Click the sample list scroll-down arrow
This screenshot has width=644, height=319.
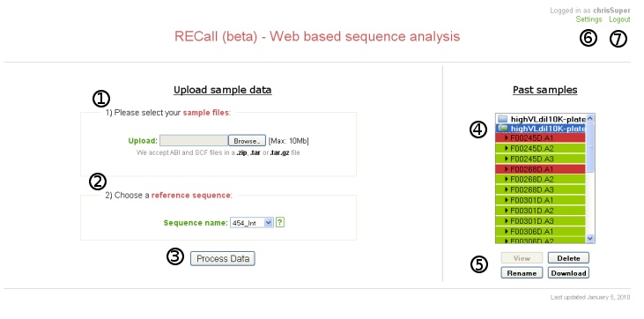[x=590, y=239]
